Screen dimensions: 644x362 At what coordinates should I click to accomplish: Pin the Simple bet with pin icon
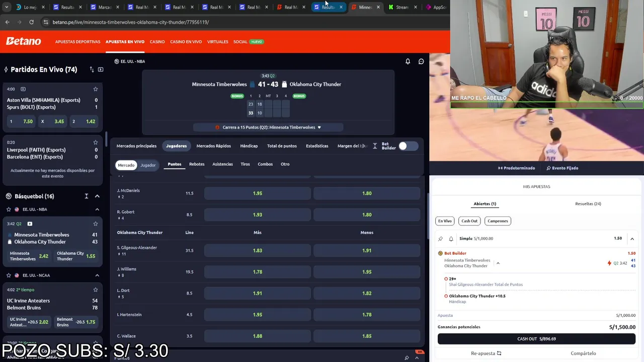point(441,239)
